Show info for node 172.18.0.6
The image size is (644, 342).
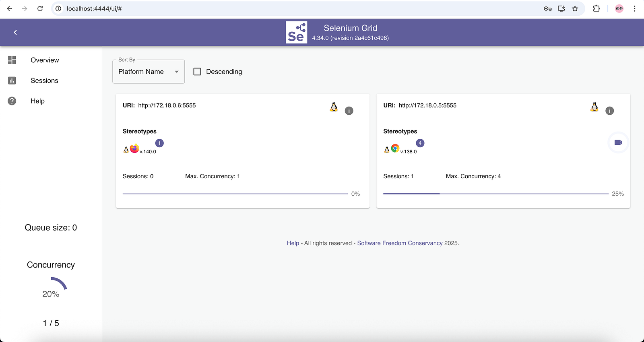(x=349, y=111)
